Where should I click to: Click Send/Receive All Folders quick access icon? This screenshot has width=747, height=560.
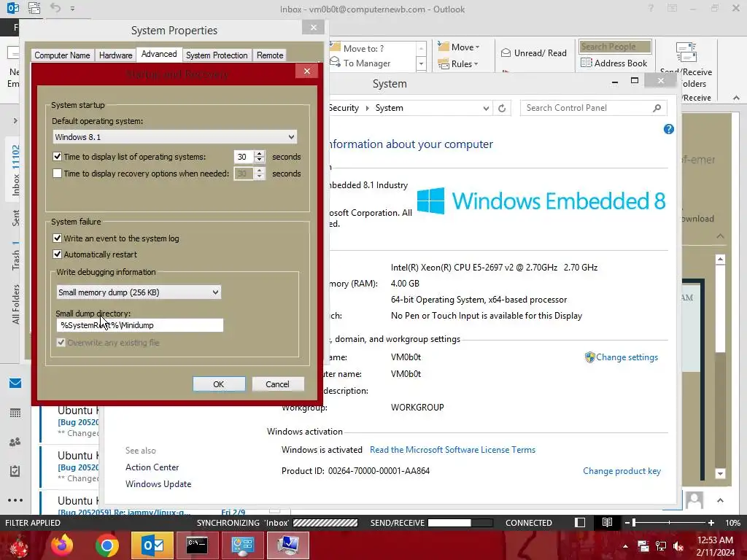(34, 8)
